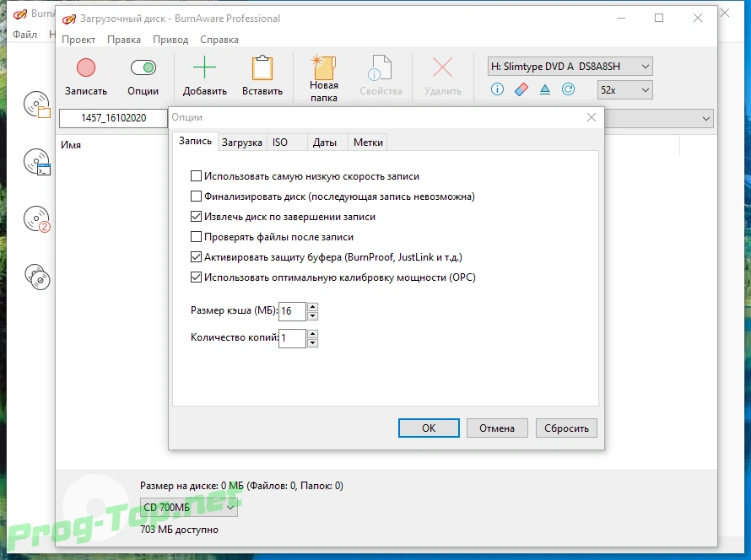Create folder with Новая папка icon
Screen dimensions: 751x560
pos(324,67)
